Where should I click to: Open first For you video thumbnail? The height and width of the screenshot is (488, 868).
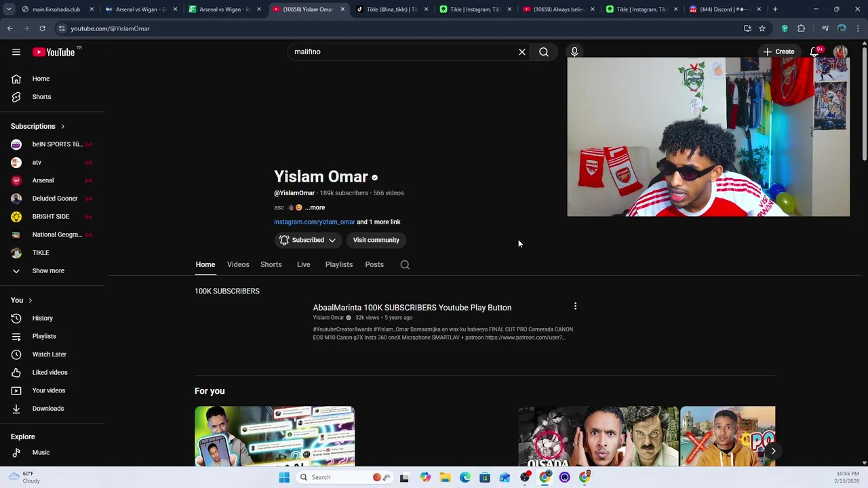click(275, 436)
